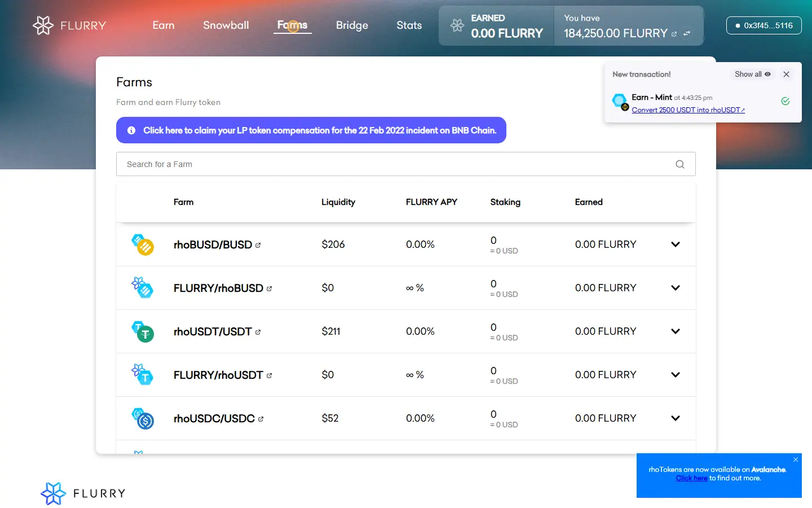The width and height of the screenshot is (812, 508).
Task: Click the LP token compensation claim banner
Action: click(311, 130)
